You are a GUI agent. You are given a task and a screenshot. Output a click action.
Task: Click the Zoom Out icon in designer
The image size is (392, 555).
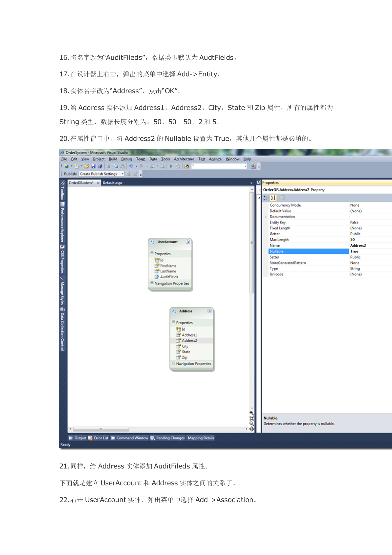(251, 423)
